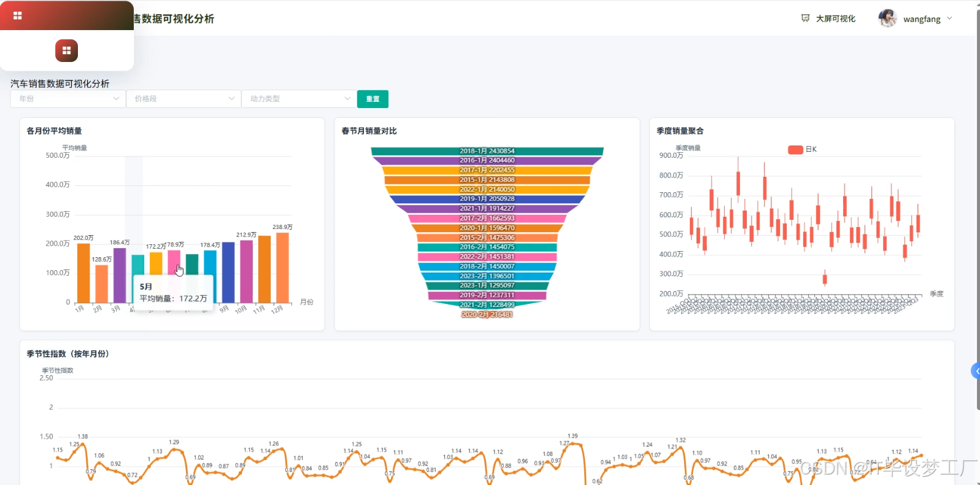This screenshot has height=485, width=980.
Task: Click the 2016-2月 1454075 funnel segment
Action: point(487,247)
